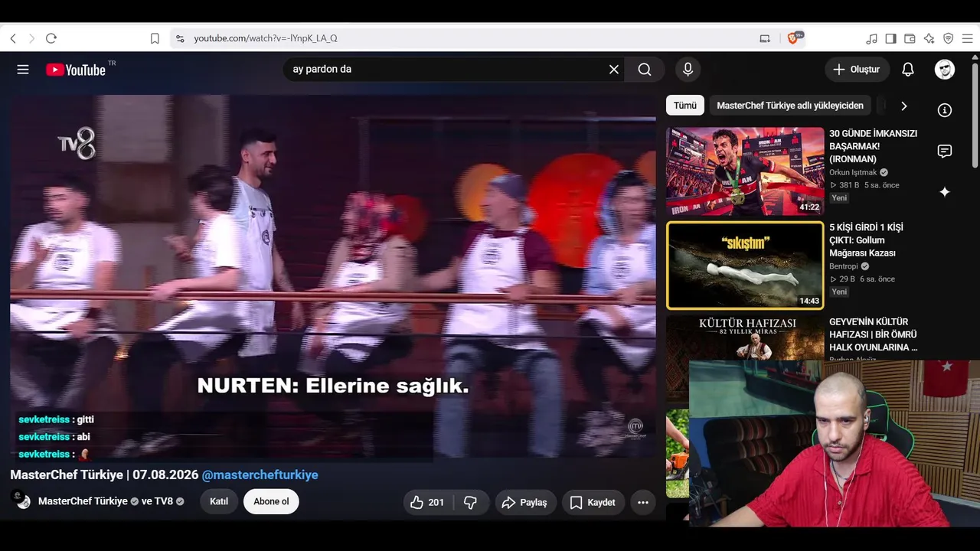This screenshot has height=551, width=980.
Task: Open site settings icon beside the URL
Action: (x=180, y=38)
